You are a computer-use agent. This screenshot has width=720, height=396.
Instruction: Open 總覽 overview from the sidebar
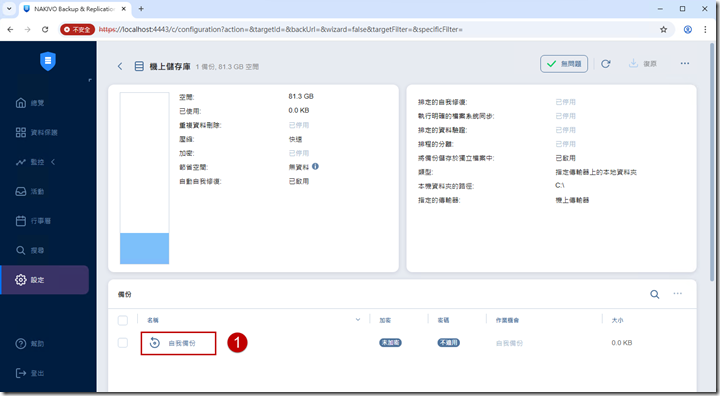click(30, 103)
